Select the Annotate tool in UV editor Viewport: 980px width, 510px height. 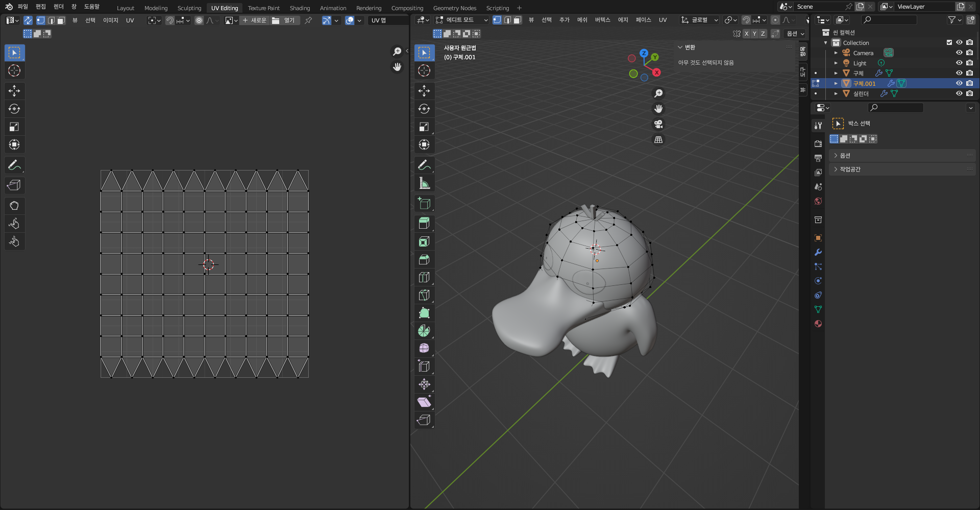coord(14,165)
